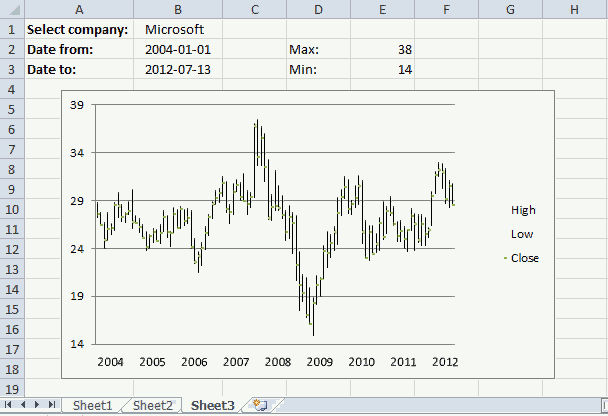This screenshot has height=416, width=608.
Task: Click the 2010 year axis label
Action: 361,362
